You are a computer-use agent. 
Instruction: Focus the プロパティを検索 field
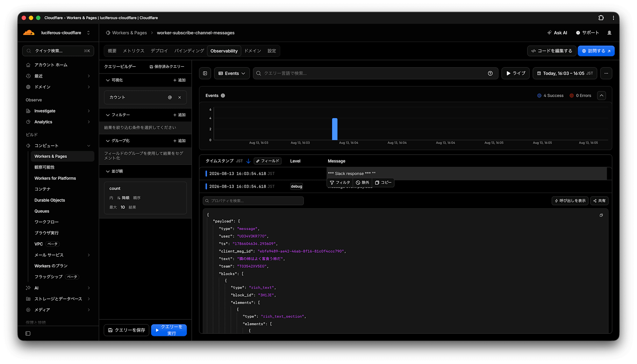[x=253, y=201]
